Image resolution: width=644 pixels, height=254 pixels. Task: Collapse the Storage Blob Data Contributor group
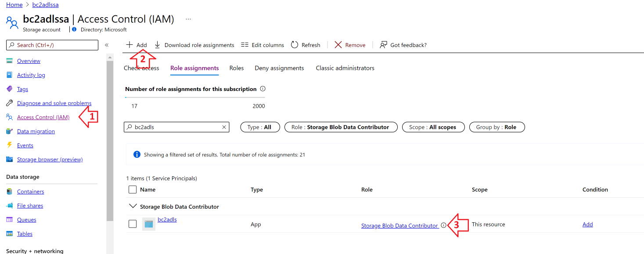pos(132,206)
